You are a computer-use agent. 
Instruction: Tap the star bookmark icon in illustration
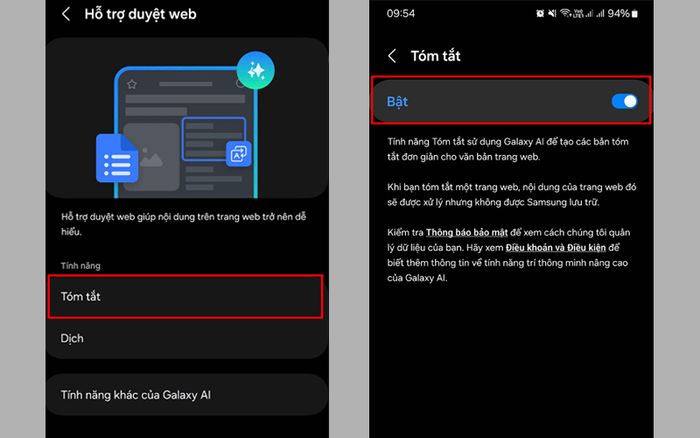(x=132, y=84)
